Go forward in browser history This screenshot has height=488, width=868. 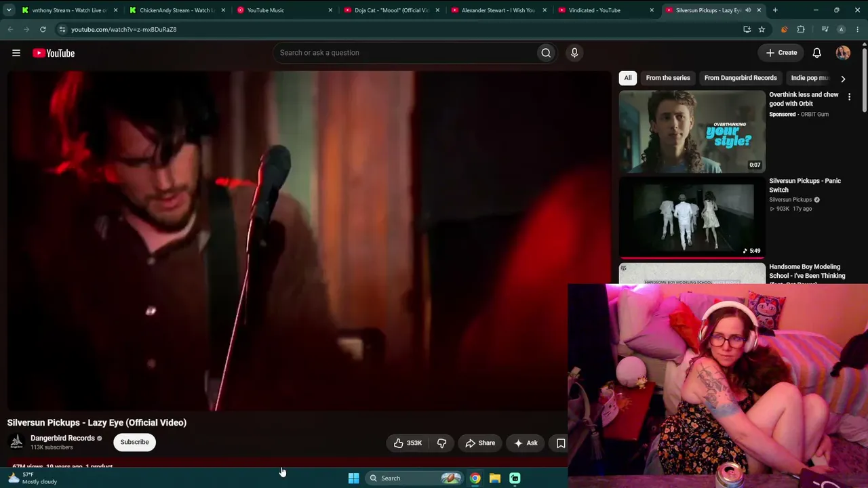pos(26,29)
